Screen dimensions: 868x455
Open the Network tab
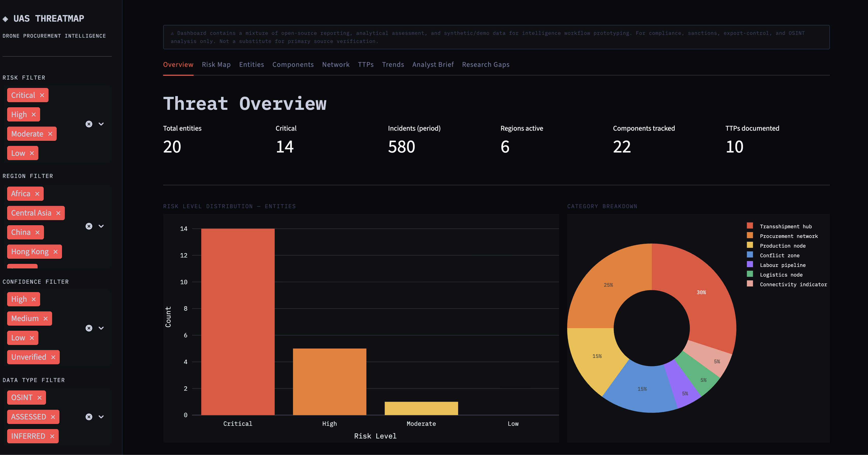pyautogui.click(x=336, y=65)
